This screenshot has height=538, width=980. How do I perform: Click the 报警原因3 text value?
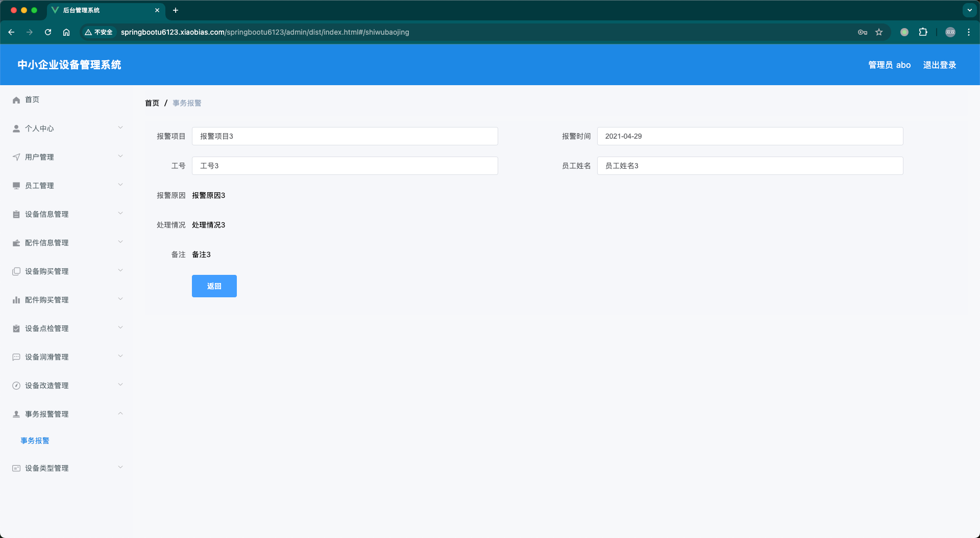pyautogui.click(x=209, y=195)
